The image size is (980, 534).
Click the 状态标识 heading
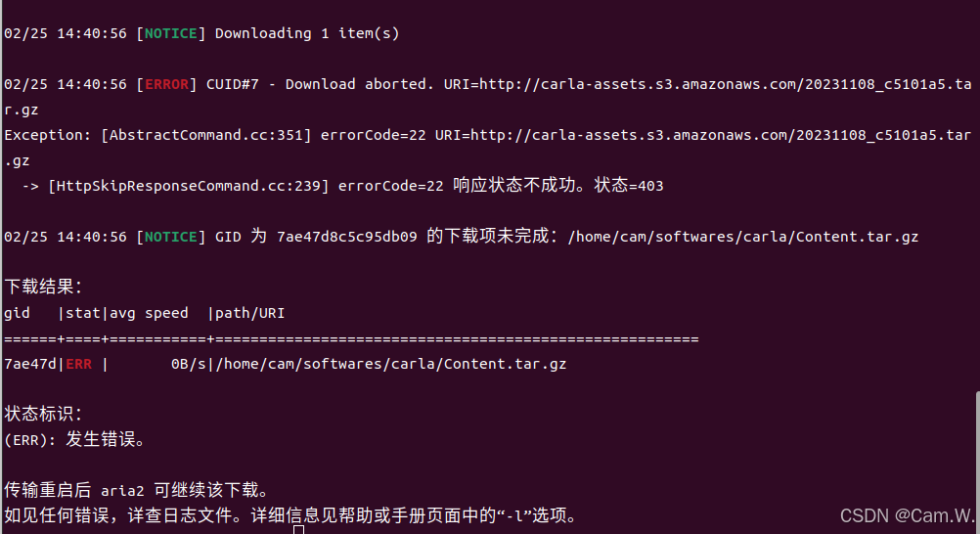click(x=43, y=414)
